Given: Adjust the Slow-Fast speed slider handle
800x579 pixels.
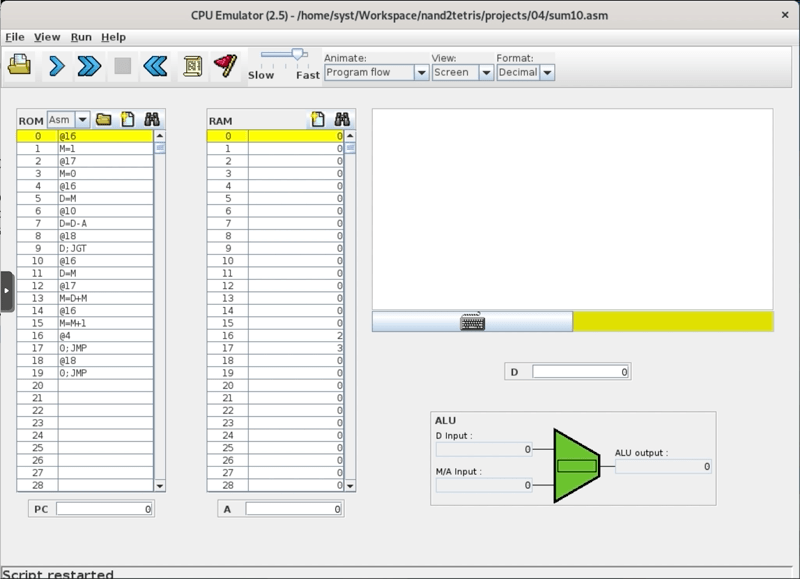Looking at the screenshot, I should pyautogui.click(x=296, y=55).
